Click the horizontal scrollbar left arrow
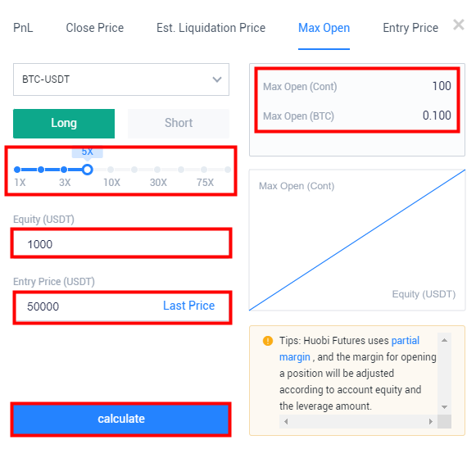Viewport: 476px width, 449px height. [286, 421]
